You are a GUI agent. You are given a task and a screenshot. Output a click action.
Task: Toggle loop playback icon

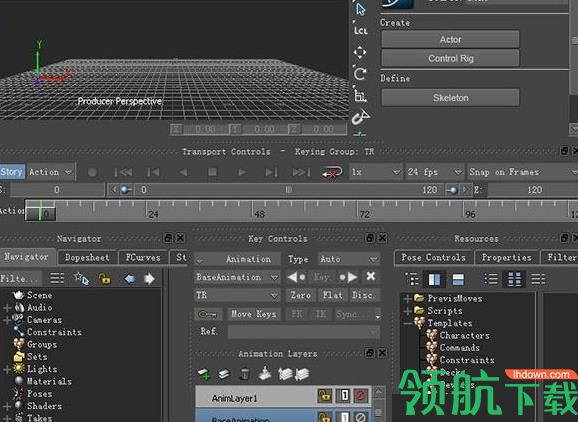[x=332, y=172]
